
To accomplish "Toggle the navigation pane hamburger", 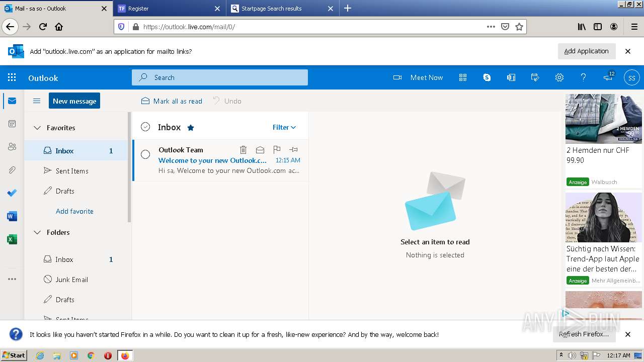I will pos(36,101).
